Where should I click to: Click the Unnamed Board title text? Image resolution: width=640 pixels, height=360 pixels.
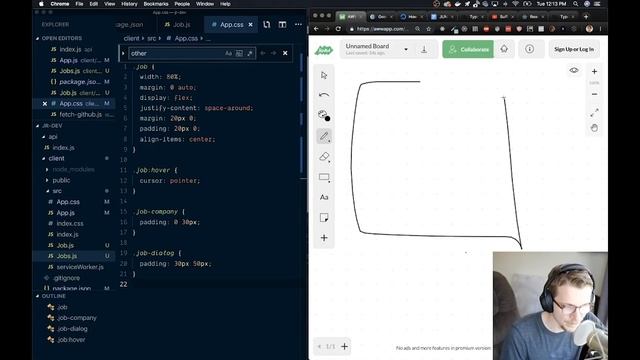pos(367,46)
